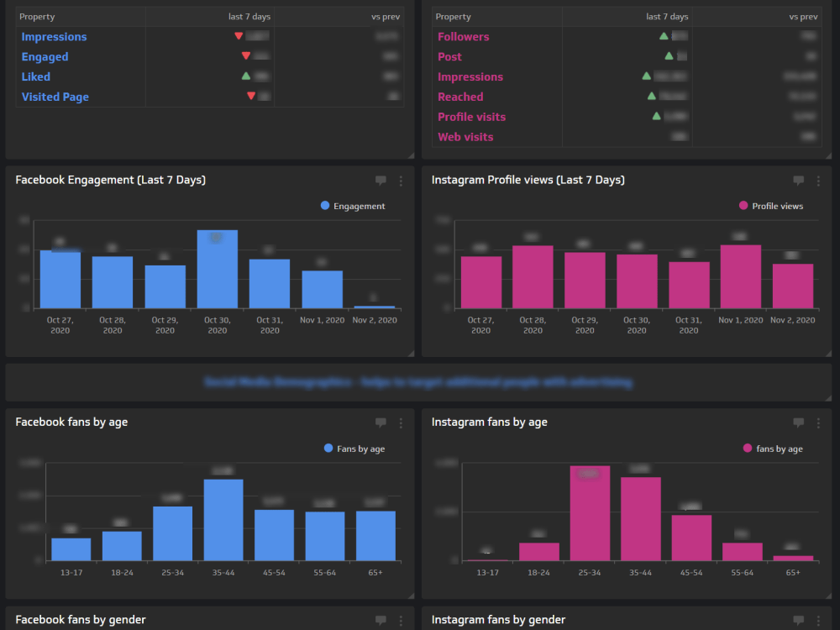Image resolution: width=840 pixels, height=630 pixels.
Task: Open the three-dot menu on Instagram fans by gender
Action: coord(819,620)
